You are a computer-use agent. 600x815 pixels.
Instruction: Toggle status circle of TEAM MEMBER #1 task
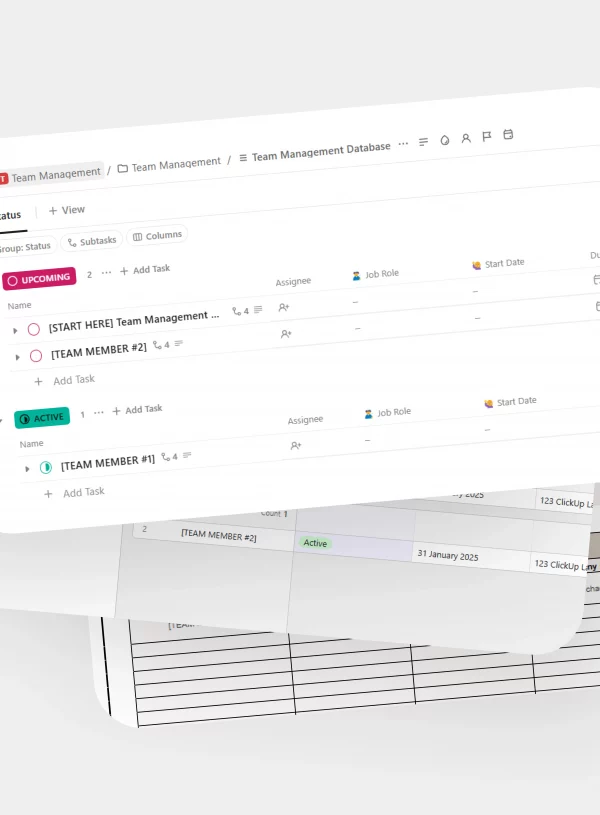pos(46,467)
